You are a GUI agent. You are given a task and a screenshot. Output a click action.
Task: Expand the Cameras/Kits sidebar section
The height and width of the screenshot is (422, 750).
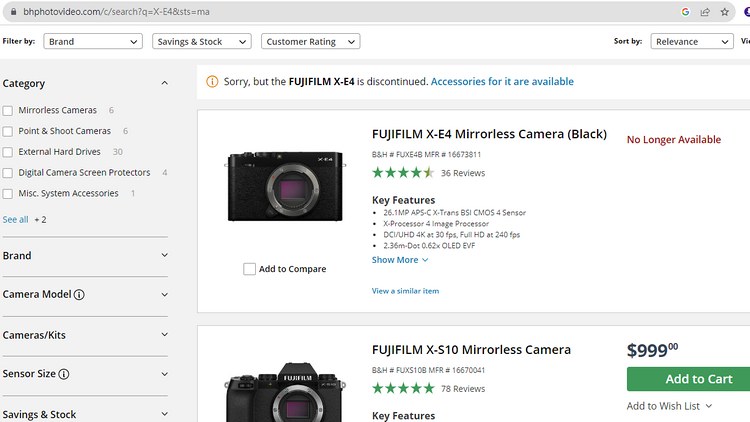(165, 334)
